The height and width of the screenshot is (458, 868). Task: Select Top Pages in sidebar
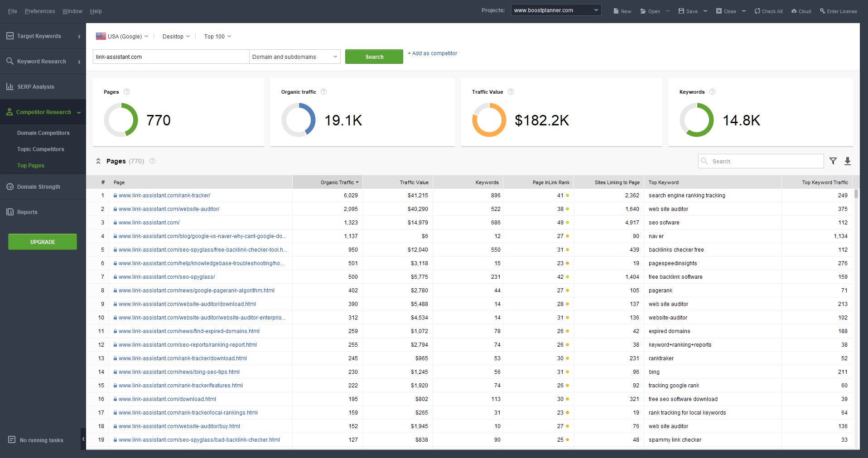[31, 165]
